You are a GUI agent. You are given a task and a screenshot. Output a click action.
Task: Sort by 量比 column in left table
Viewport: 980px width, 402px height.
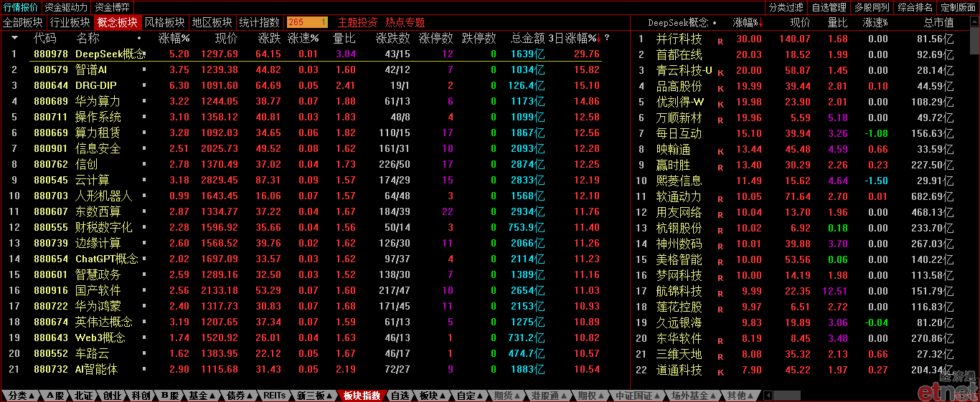[x=344, y=37]
